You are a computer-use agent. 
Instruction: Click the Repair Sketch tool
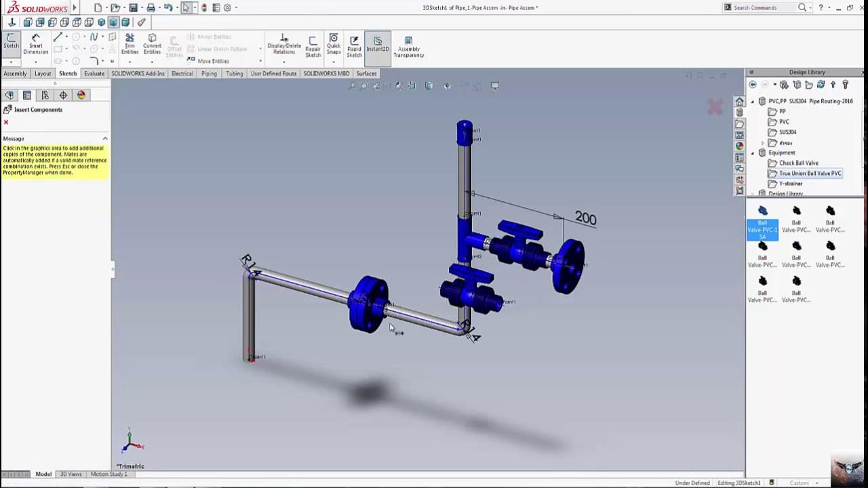pyautogui.click(x=313, y=46)
